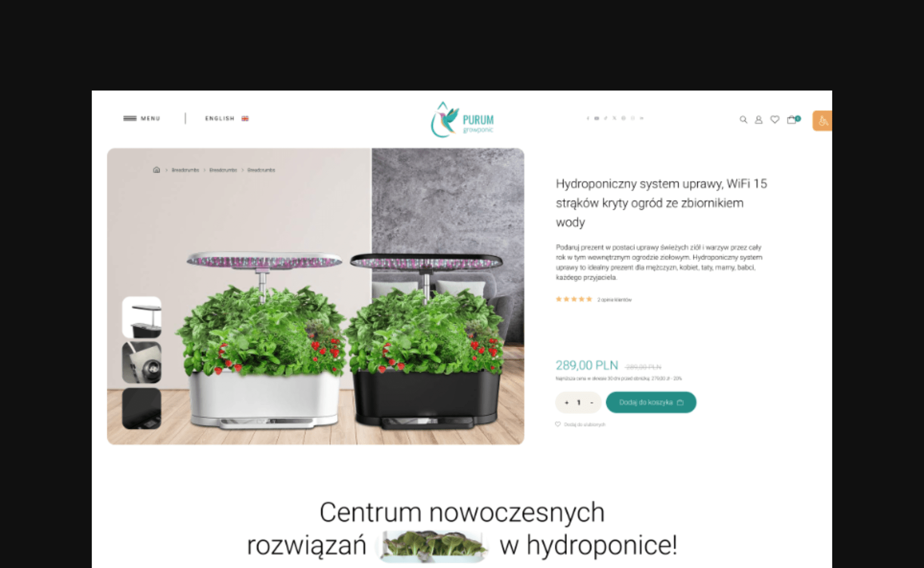Click Dodaj do koszyka button
This screenshot has width=924, height=568.
(x=651, y=402)
